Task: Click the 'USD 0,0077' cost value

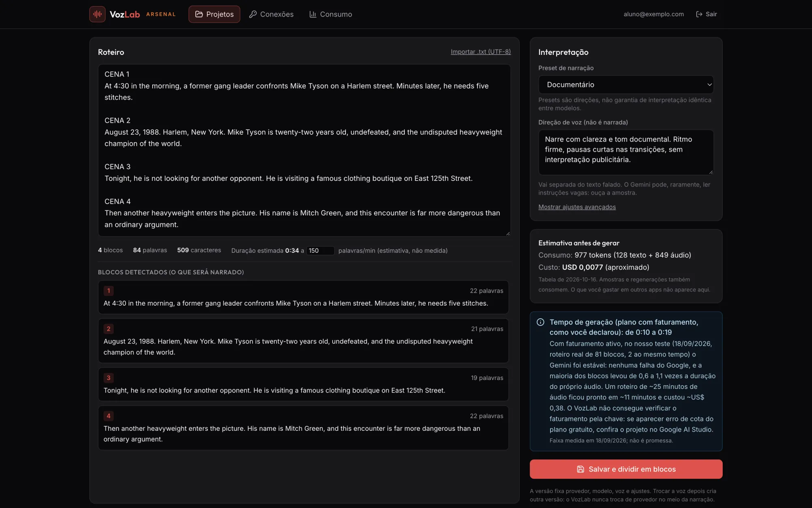Action: pyautogui.click(x=582, y=267)
